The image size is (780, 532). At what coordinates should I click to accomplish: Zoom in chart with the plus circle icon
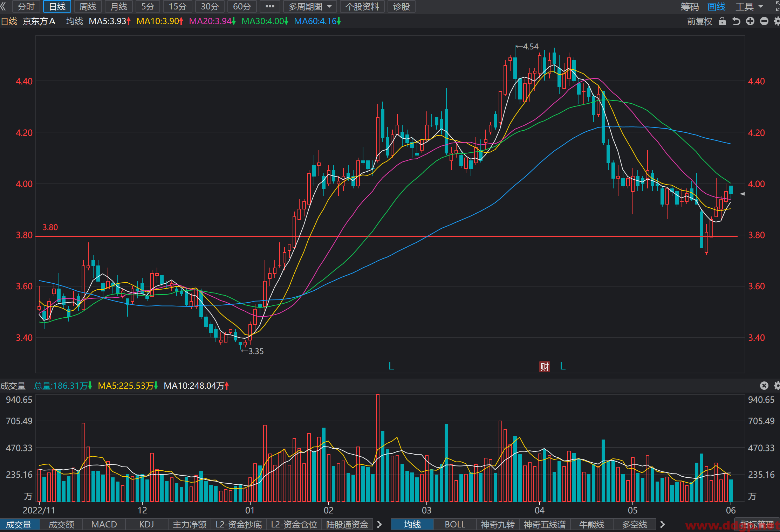[750, 21]
